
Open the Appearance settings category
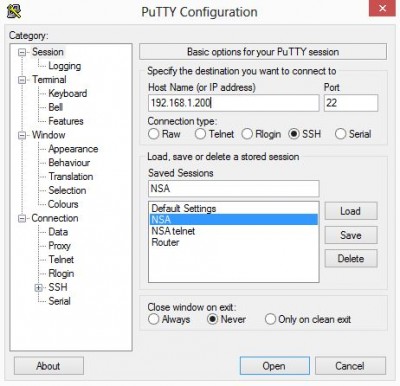pyautogui.click(x=73, y=149)
